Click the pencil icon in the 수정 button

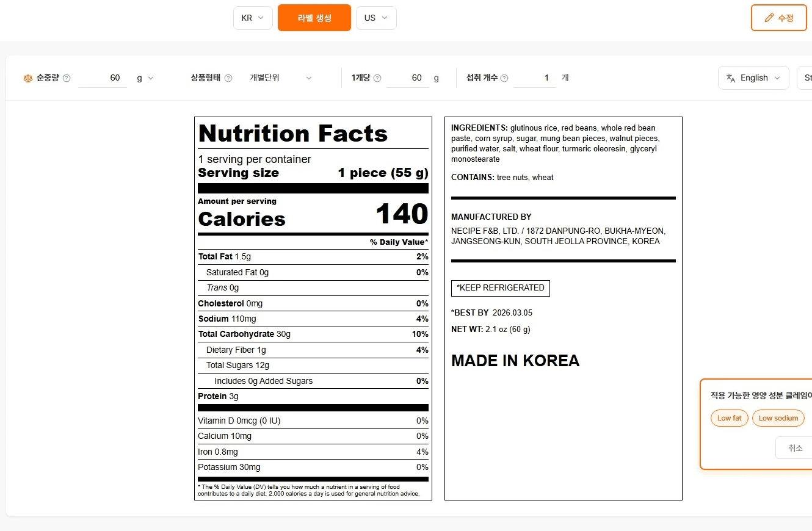(x=769, y=18)
